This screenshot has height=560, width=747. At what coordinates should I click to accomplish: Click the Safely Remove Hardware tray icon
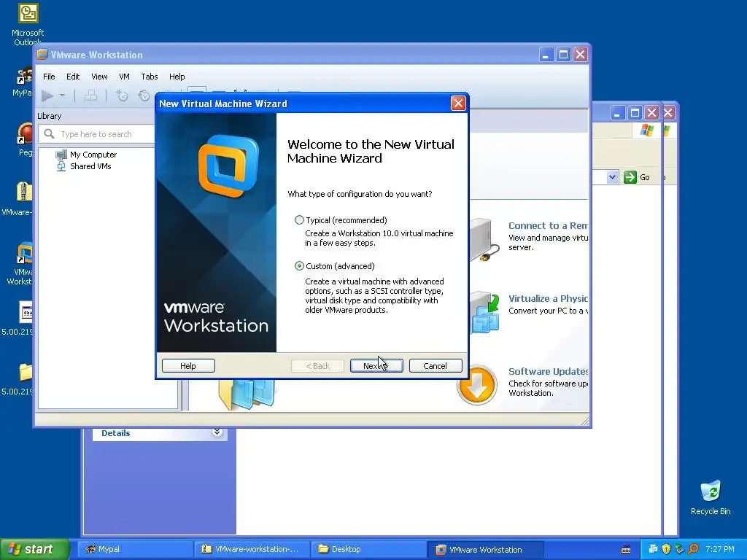pyautogui.click(x=679, y=550)
